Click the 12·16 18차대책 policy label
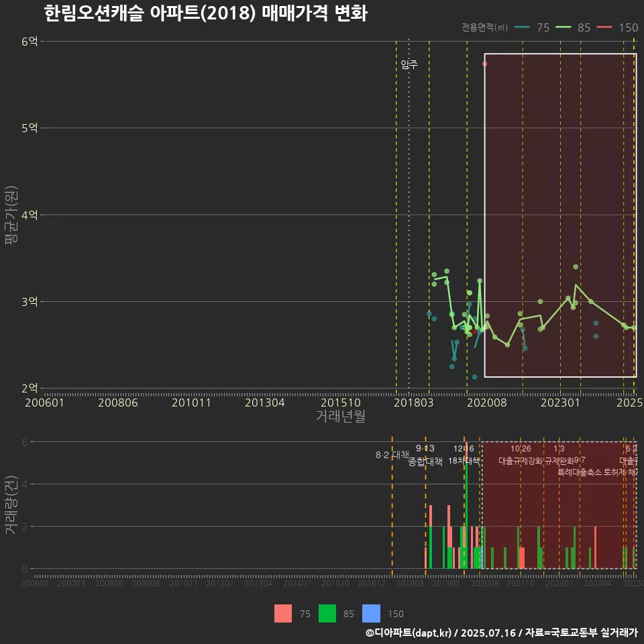The width and height of the screenshot is (644, 644). (x=464, y=455)
